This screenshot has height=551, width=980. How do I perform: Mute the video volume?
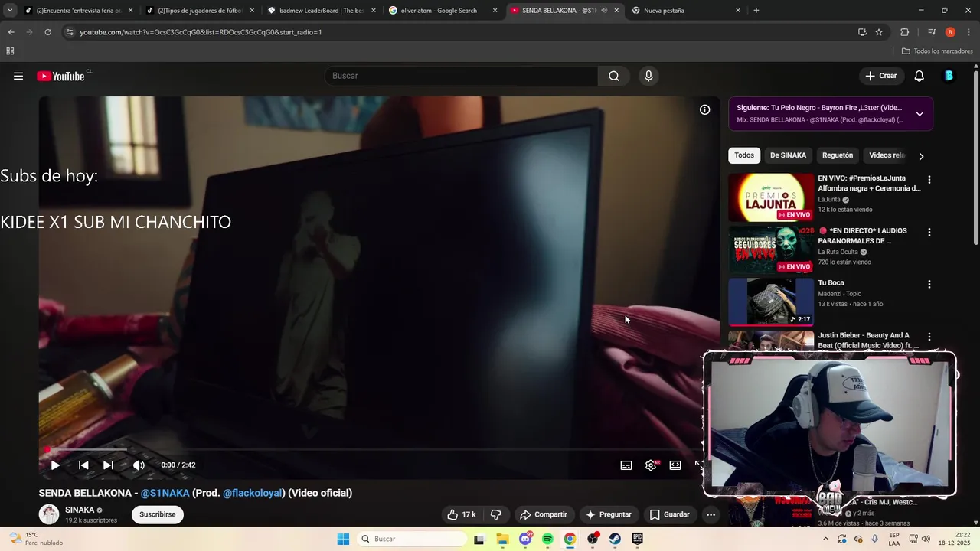(139, 465)
